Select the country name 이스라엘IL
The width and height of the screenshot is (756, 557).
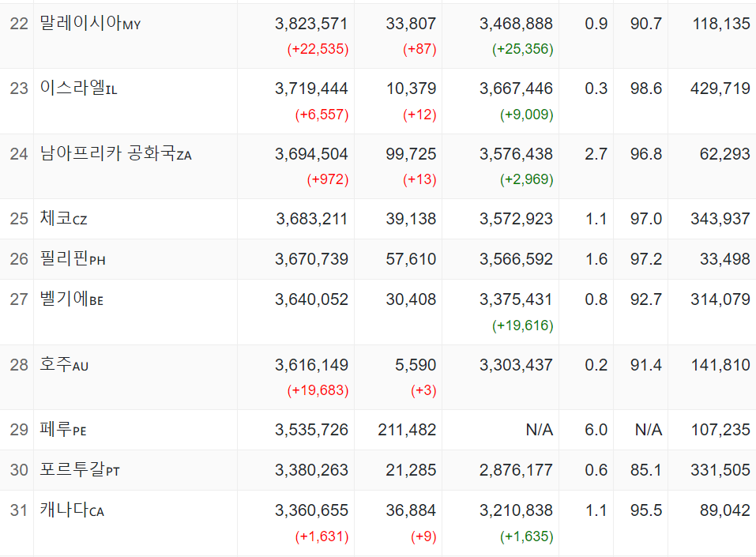tap(78, 88)
